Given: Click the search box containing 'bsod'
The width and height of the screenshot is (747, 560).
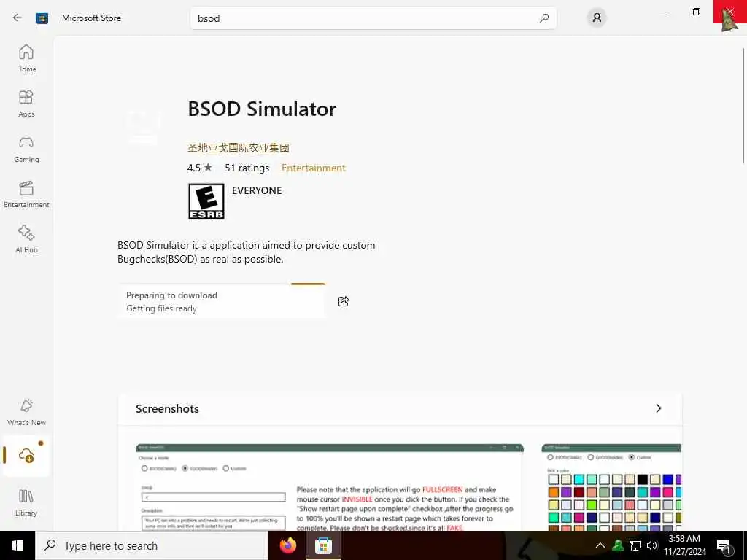Looking at the screenshot, I should [x=373, y=18].
